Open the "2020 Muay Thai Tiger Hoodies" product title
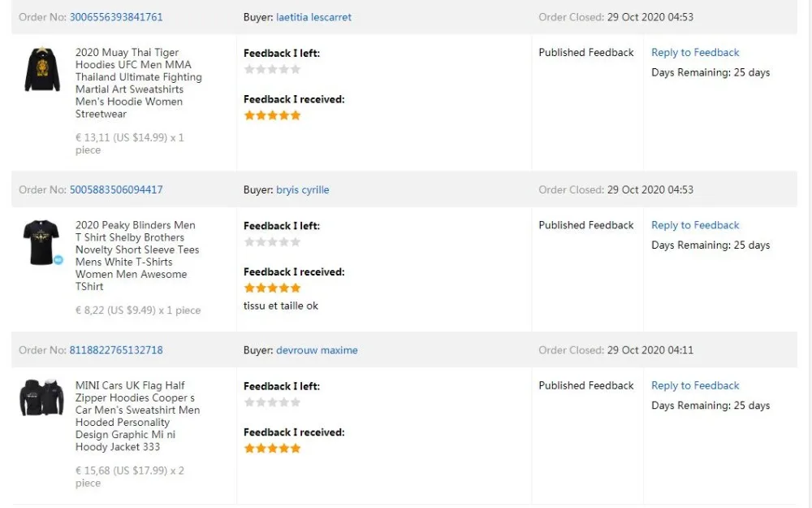 pos(127,53)
